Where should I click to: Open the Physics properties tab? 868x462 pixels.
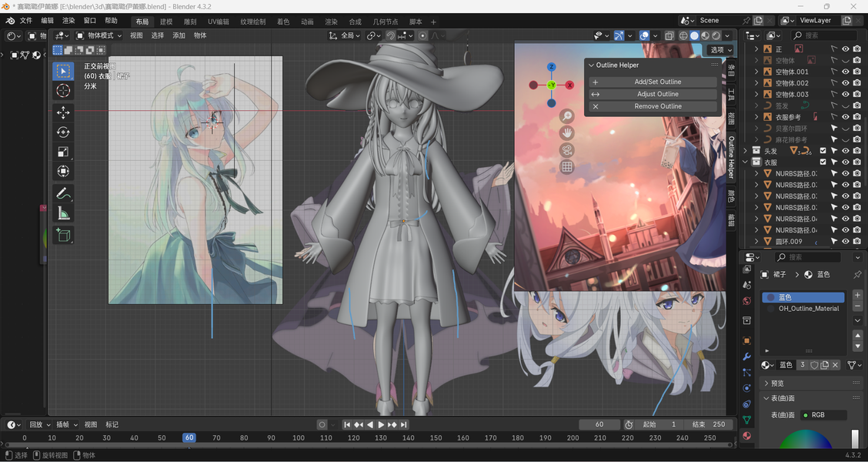746,388
